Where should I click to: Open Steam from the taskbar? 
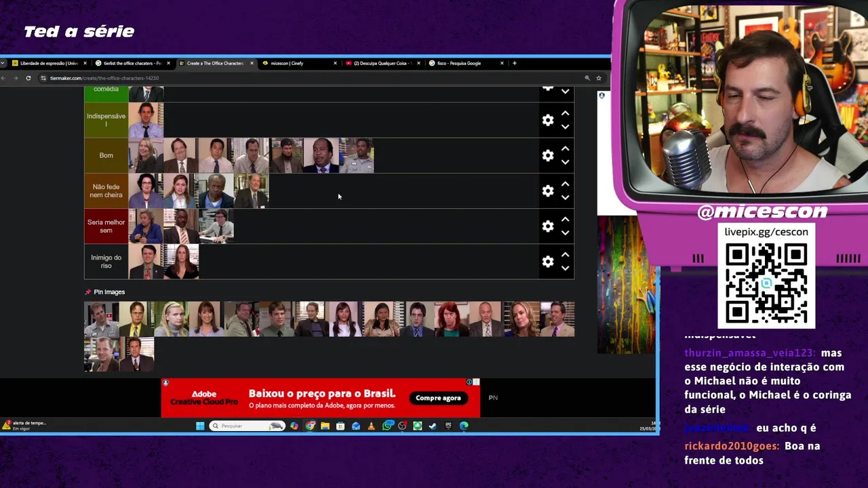[433, 426]
